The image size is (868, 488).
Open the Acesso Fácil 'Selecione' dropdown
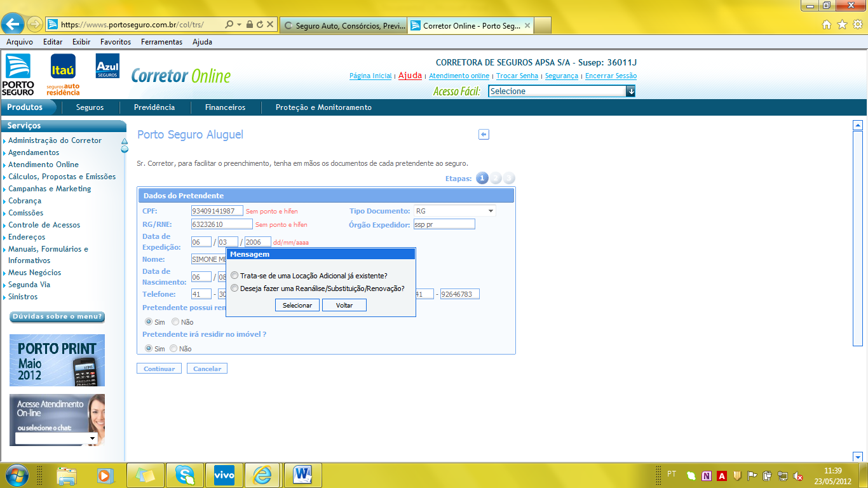point(562,91)
